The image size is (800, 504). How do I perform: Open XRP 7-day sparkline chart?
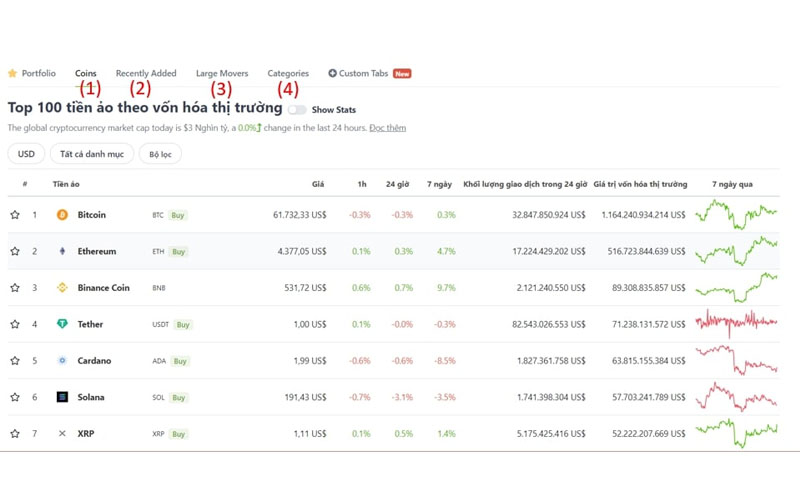736,433
